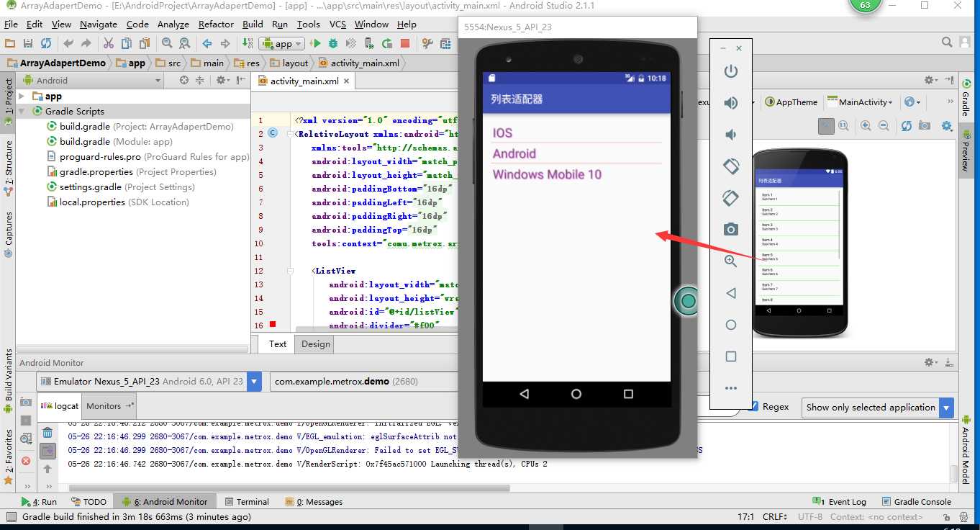Open the Build menu

pos(253,24)
